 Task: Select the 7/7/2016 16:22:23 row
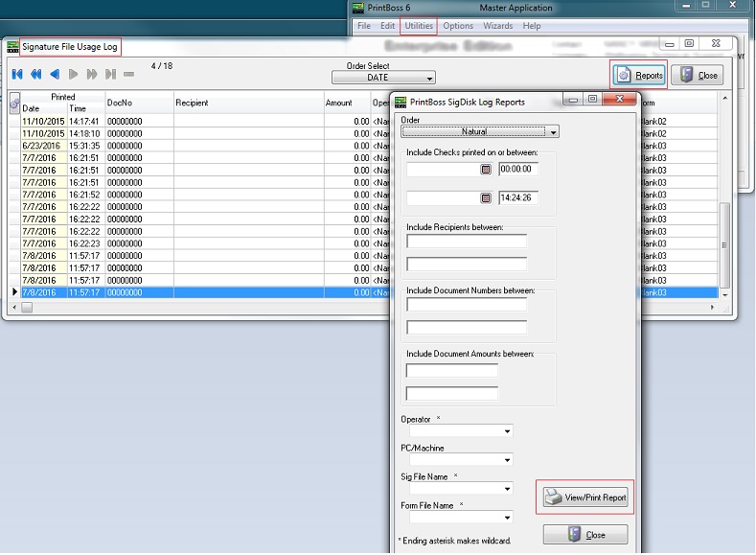205,243
